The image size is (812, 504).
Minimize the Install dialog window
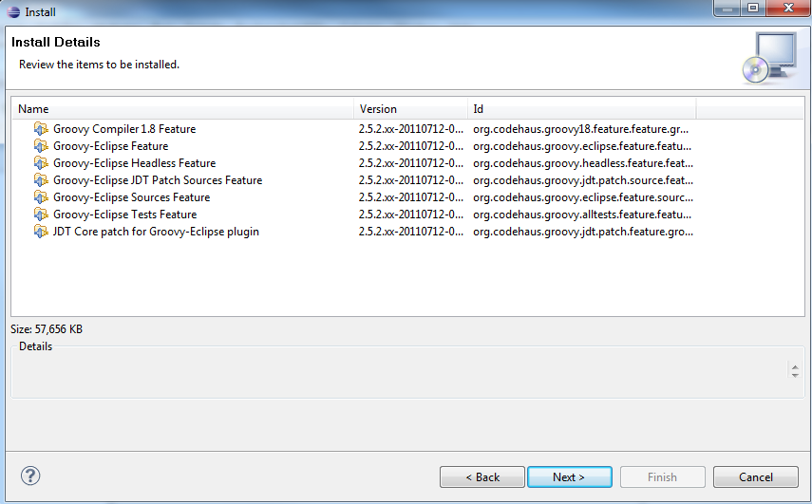727,8
